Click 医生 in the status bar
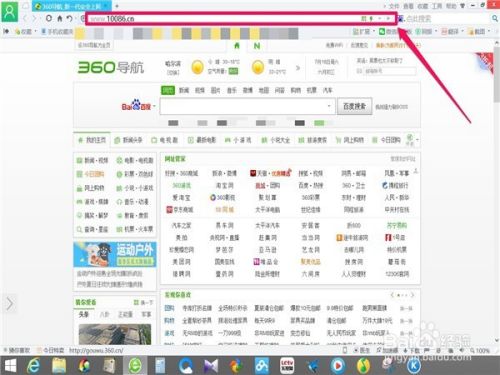Screen dimensions: 500x375 coord(362,351)
